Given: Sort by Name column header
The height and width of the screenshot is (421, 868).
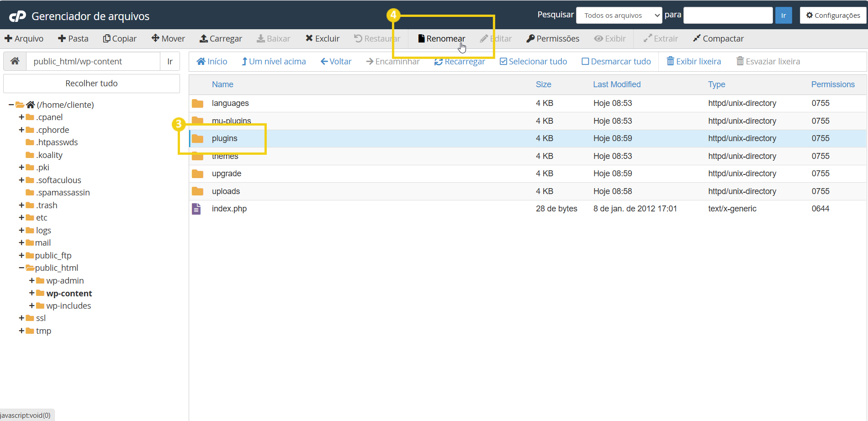Looking at the screenshot, I should tap(222, 84).
